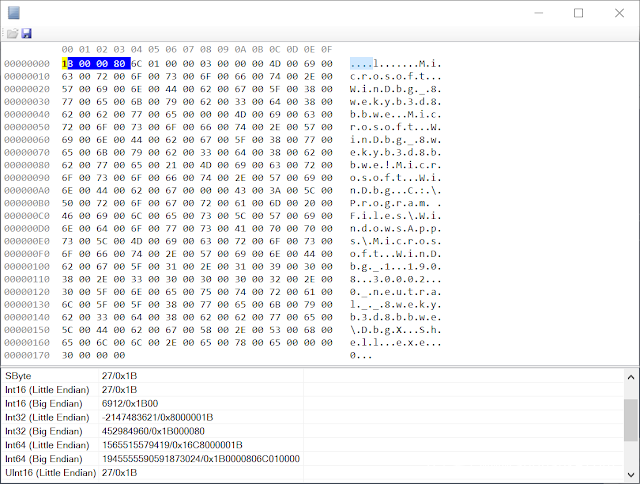Image resolution: width=640 pixels, height=484 pixels.
Task: Click highlighted byte 1B at offset 00000000
Action: [x=67, y=64]
